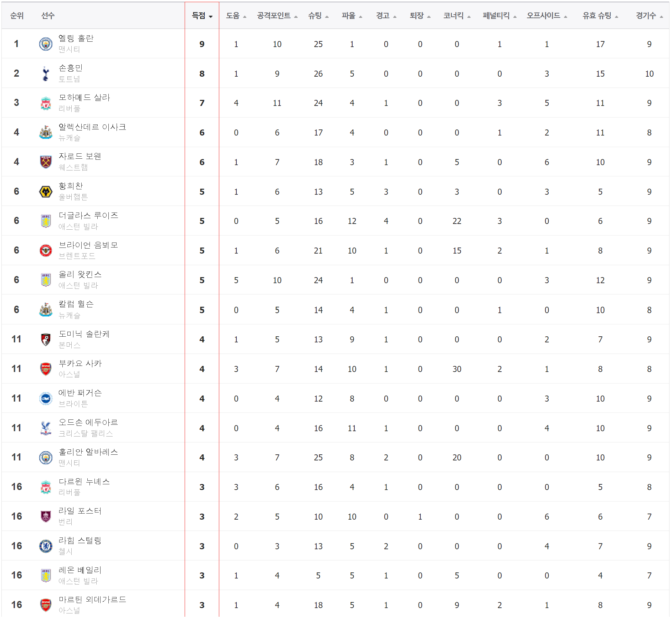Viewport: 672px width, 617px height.
Task: Sort table by 파울 column
Action: click(x=352, y=16)
